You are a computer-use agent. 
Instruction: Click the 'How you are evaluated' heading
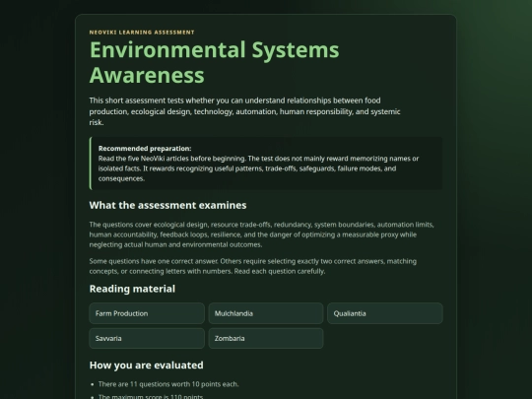tap(146, 366)
